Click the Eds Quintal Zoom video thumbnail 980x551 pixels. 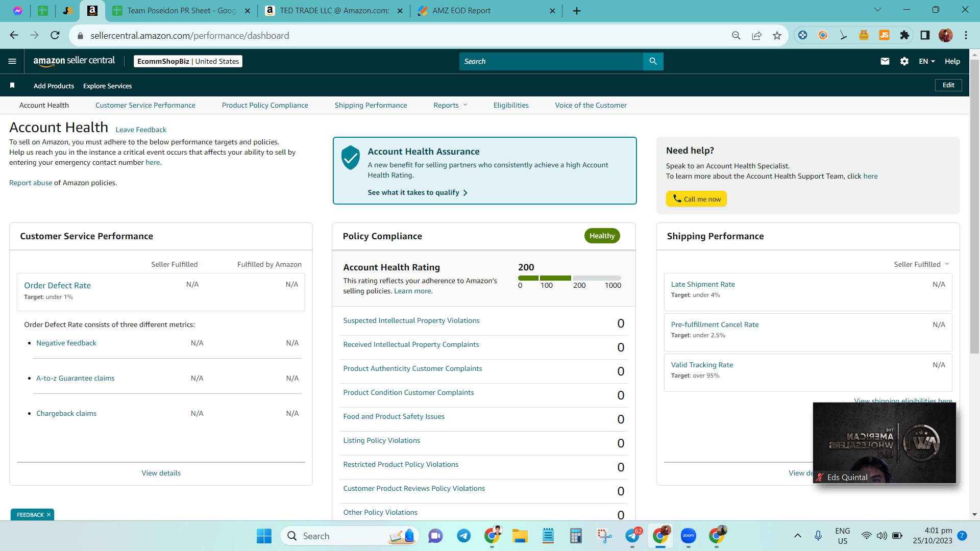[885, 443]
